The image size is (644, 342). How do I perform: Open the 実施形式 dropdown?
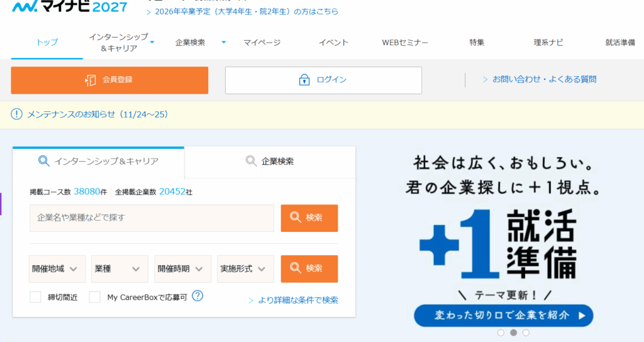[245, 268]
